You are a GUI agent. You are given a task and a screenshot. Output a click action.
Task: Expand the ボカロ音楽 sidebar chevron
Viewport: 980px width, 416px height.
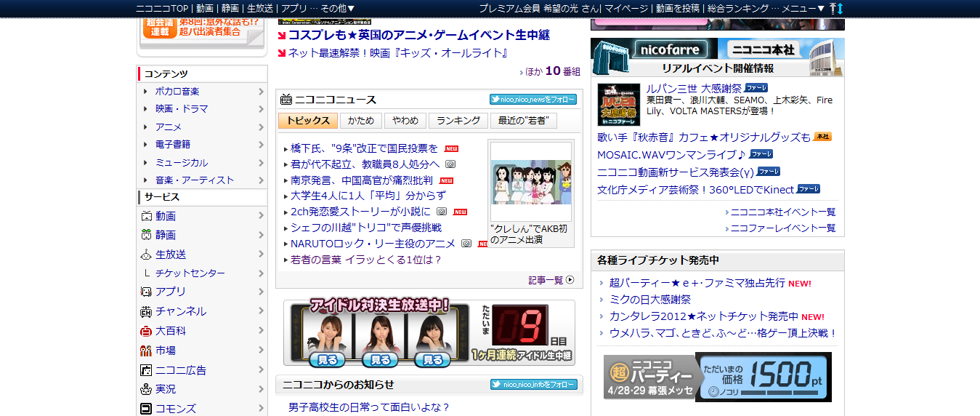262,91
